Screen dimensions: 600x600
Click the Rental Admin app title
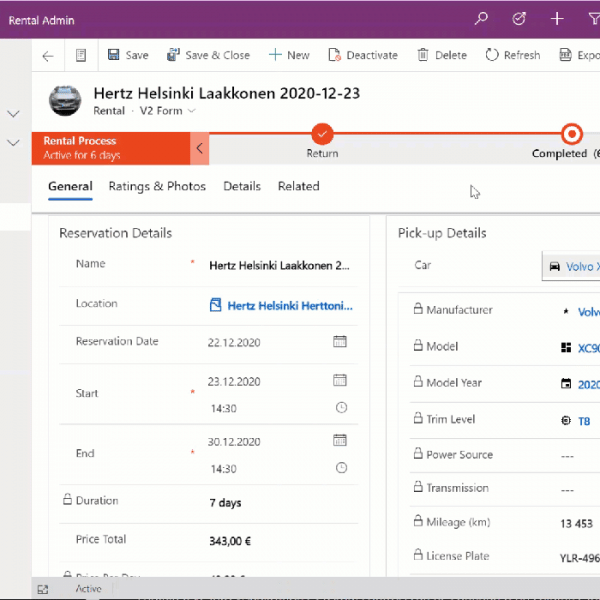click(41, 20)
